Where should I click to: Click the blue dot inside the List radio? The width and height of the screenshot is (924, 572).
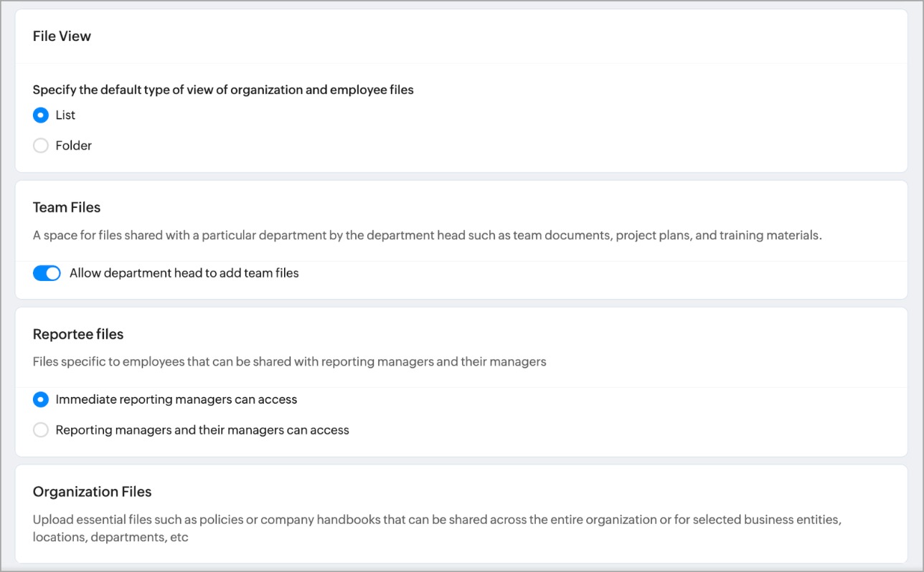tap(41, 115)
